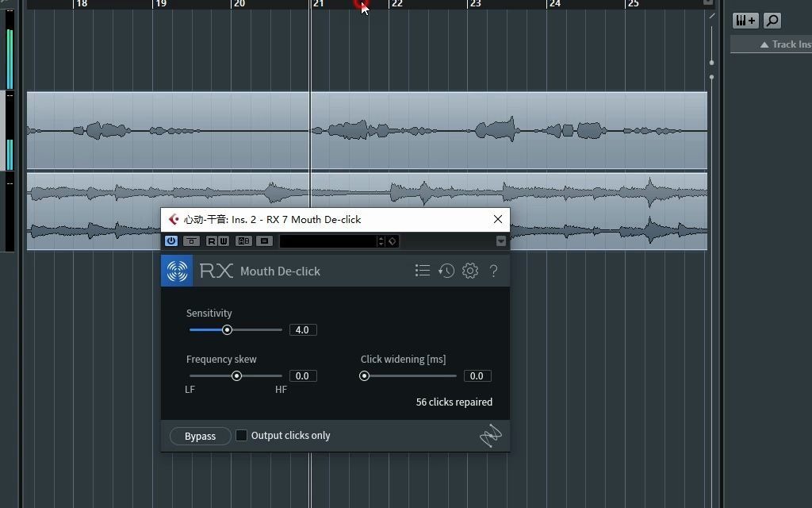812x508 pixels.
Task: Click the plug-in preset name field
Action: [x=328, y=241]
